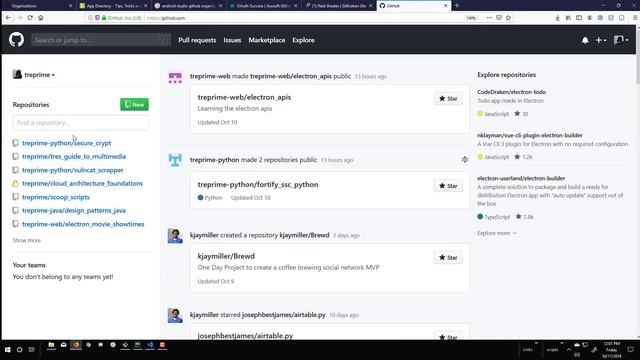Screen dimensions: 640x360
Task: Open Issues in the header
Action: click(x=232, y=40)
